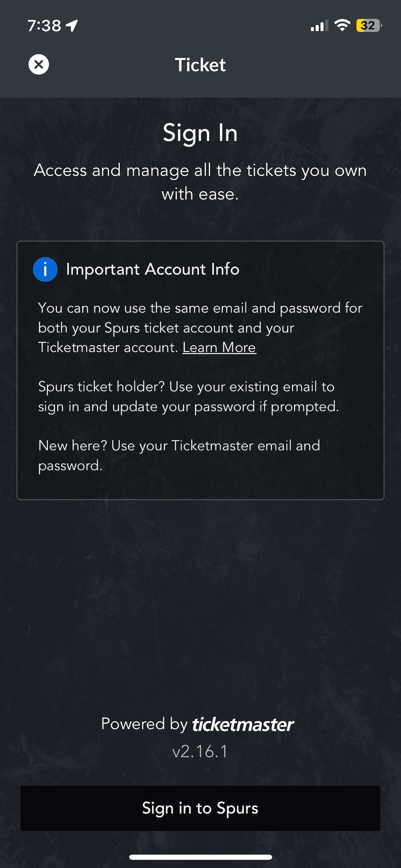
Task: Tap the Sign In heading
Action: click(200, 133)
